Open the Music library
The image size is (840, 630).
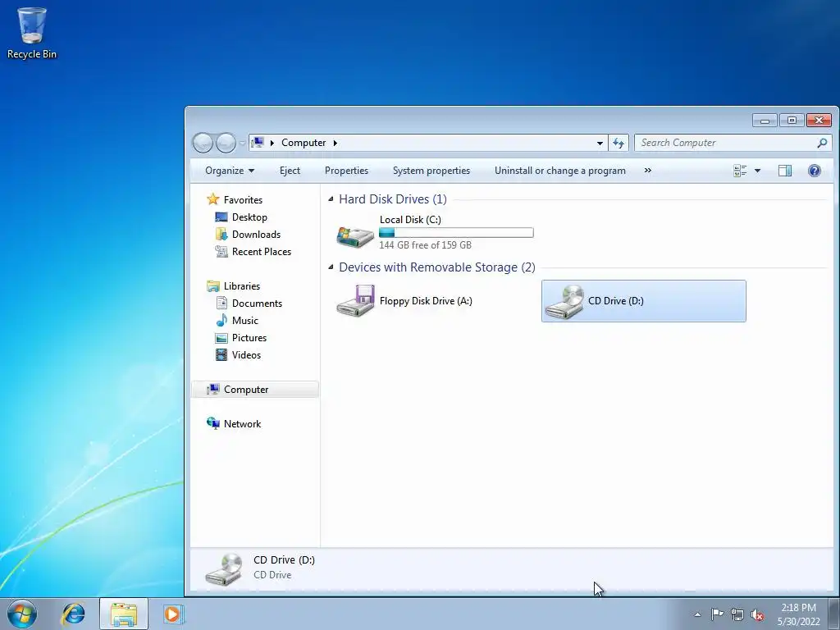(x=244, y=321)
